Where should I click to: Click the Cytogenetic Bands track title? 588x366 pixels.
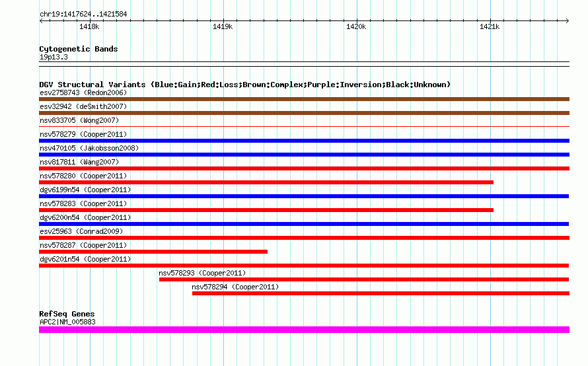79,49
